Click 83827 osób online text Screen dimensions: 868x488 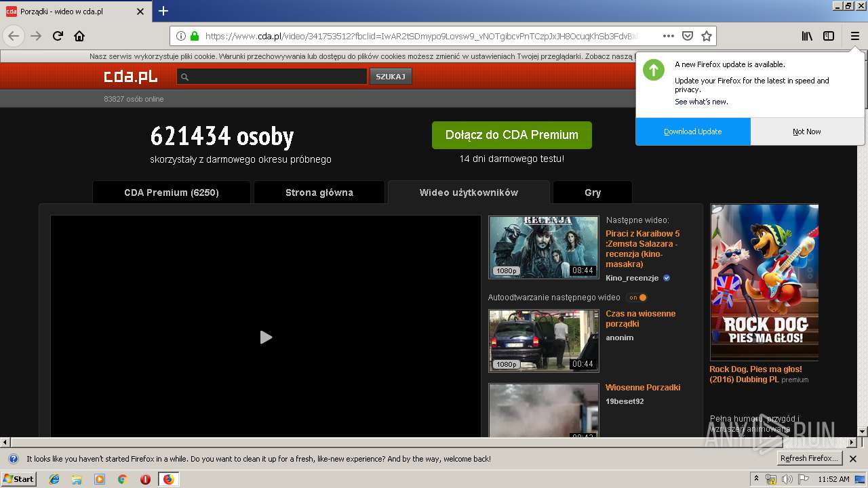[134, 99]
